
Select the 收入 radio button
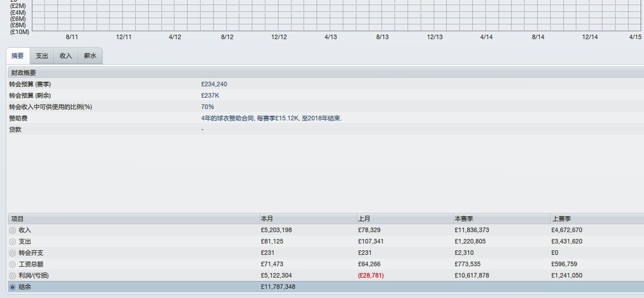point(13,230)
